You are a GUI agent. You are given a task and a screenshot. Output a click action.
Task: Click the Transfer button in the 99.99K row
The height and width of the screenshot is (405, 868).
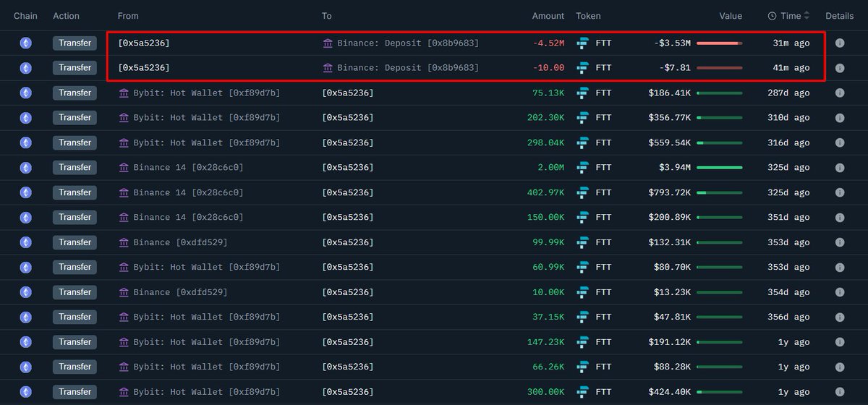coord(75,242)
